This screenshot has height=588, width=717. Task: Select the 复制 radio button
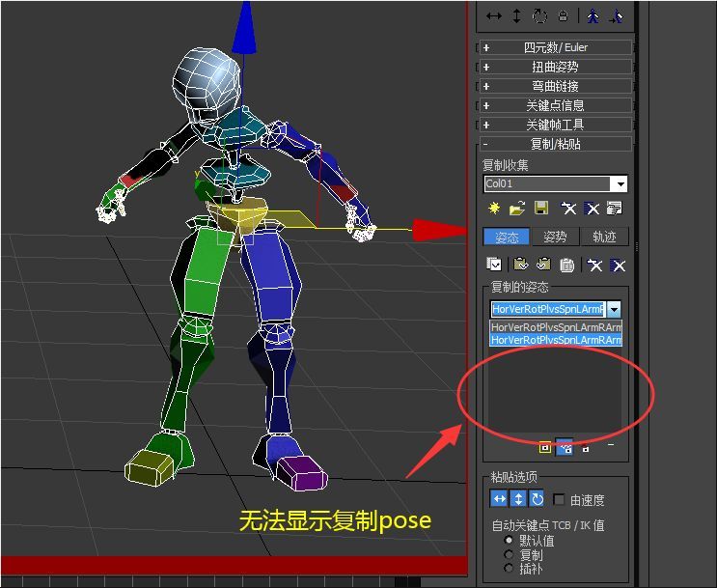(509, 555)
